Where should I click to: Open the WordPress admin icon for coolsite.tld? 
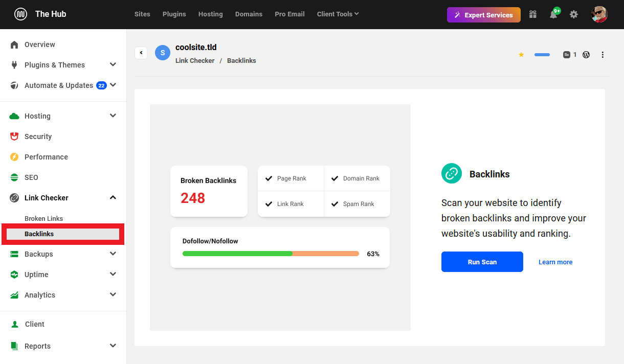[x=586, y=54]
